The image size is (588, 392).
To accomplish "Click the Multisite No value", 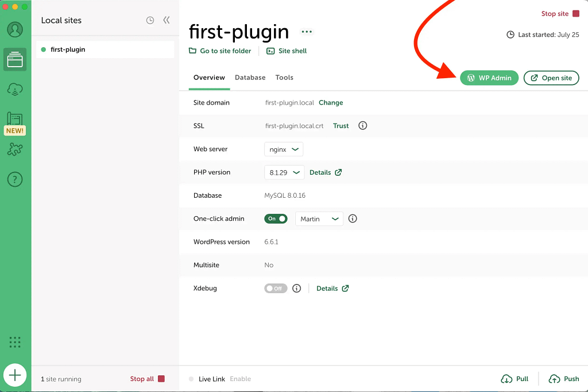I will (x=269, y=265).
